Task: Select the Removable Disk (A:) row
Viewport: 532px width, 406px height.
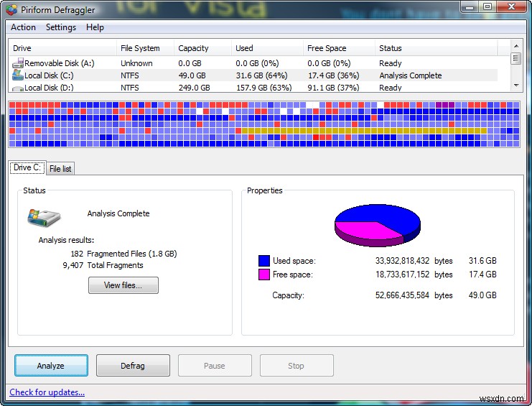Action: pos(253,63)
